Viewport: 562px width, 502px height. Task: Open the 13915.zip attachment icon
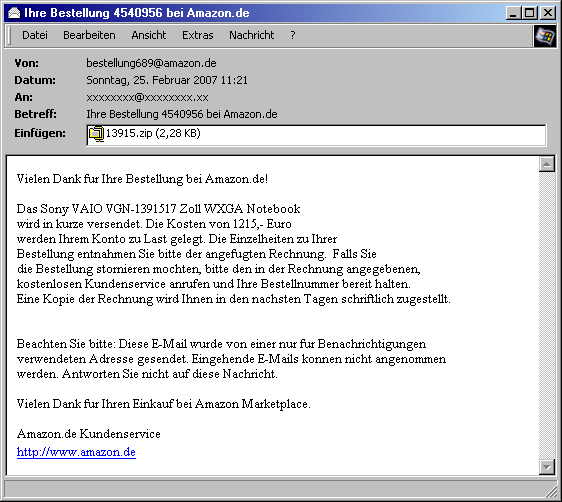pos(96,134)
